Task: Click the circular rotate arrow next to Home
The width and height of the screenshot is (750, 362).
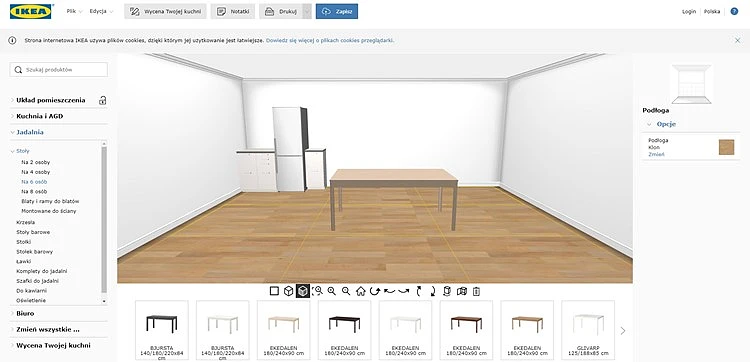Action: pyautogui.click(x=375, y=291)
